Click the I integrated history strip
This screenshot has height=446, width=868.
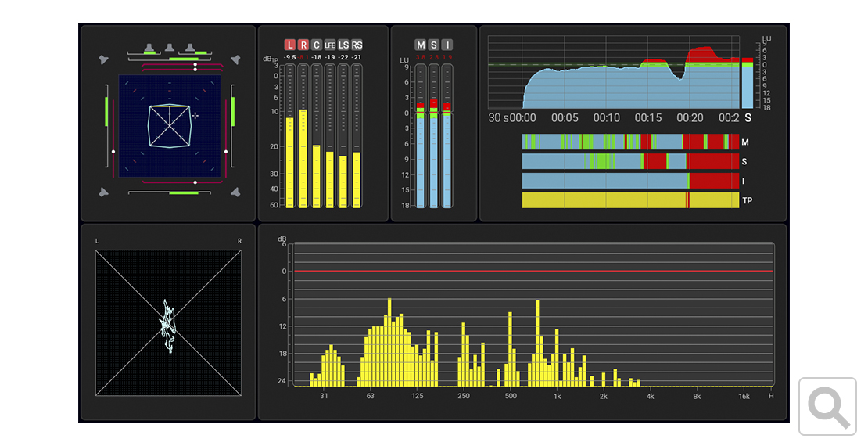[630, 181]
